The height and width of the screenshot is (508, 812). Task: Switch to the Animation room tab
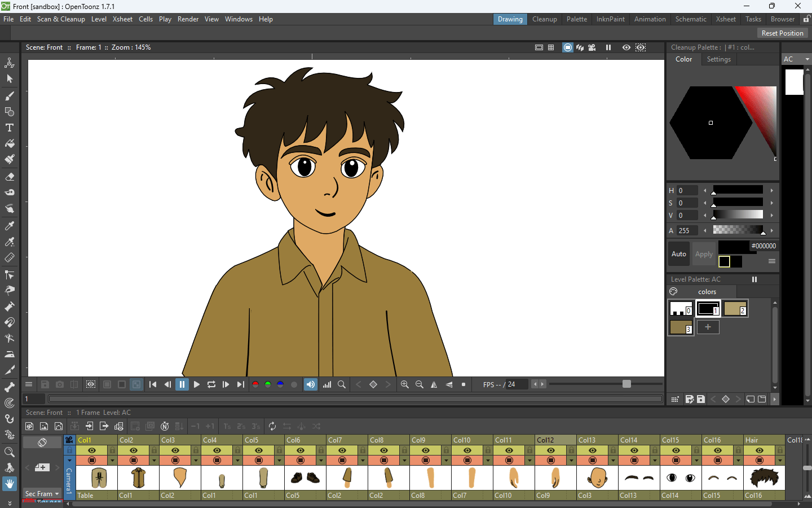point(650,19)
